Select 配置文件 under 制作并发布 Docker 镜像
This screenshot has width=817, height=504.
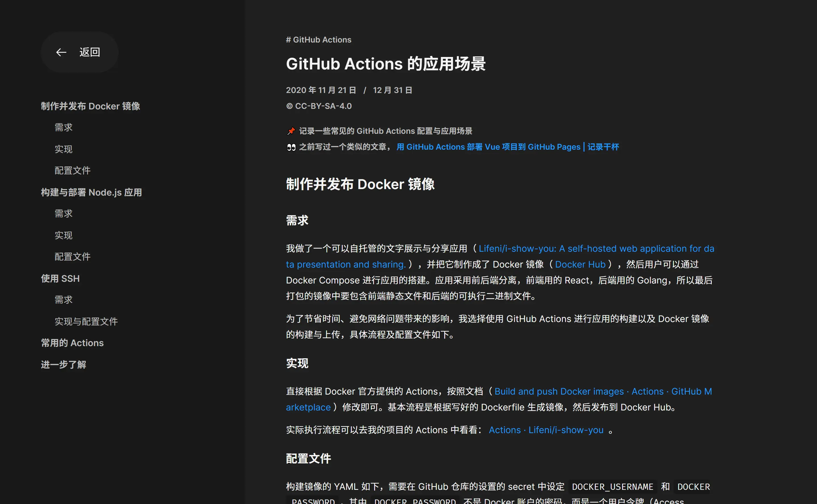[x=73, y=170]
